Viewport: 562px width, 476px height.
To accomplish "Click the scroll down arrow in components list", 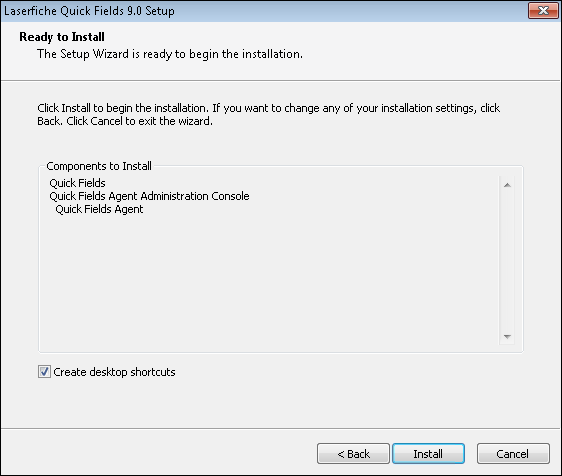I will [507, 336].
